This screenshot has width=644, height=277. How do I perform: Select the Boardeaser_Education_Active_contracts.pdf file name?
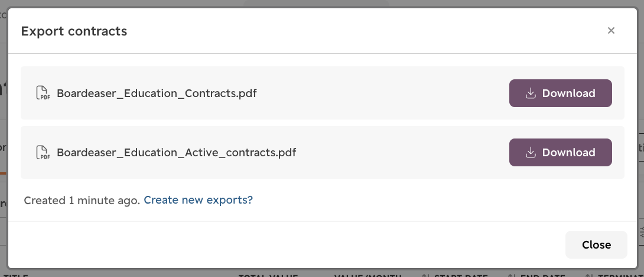click(176, 153)
